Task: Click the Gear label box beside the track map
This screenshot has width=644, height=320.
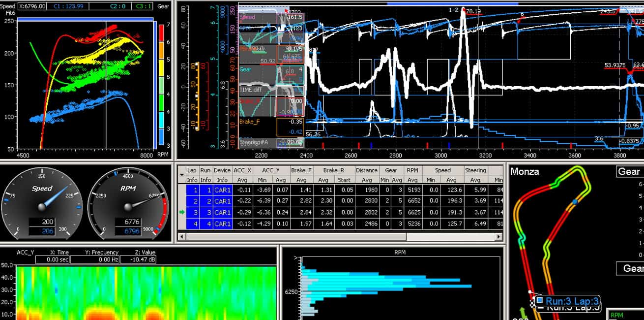Action: coord(629,171)
